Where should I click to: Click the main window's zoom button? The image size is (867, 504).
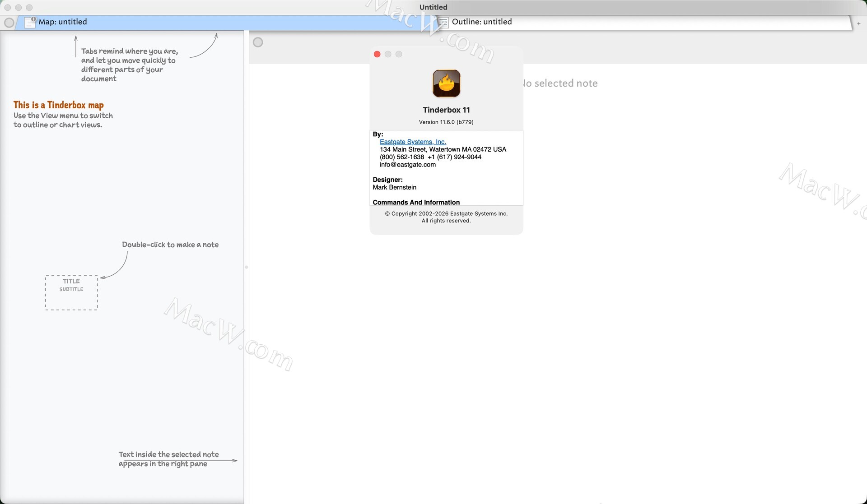[29, 8]
